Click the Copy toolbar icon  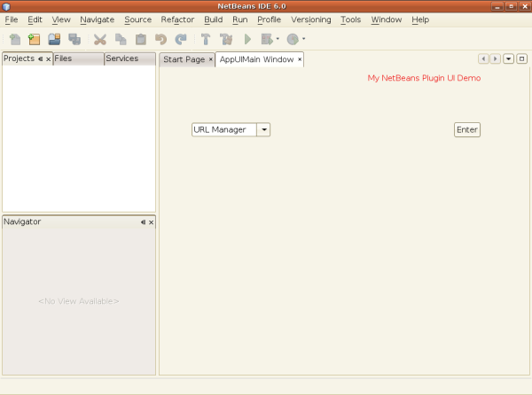coord(121,39)
